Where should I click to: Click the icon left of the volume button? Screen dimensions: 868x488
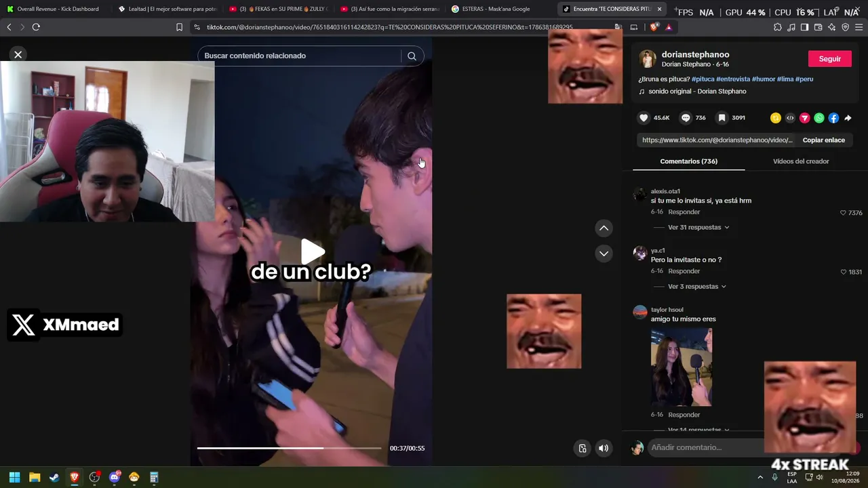[x=583, y=448]
